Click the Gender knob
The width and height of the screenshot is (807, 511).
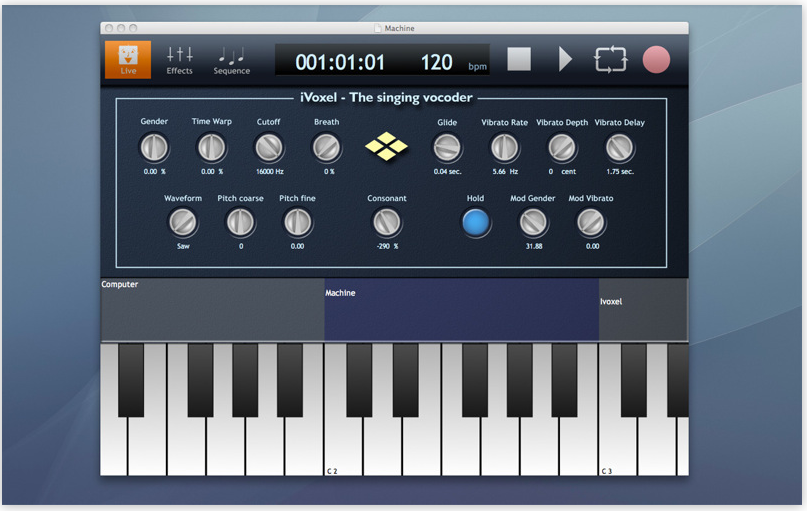pos(154,148)
